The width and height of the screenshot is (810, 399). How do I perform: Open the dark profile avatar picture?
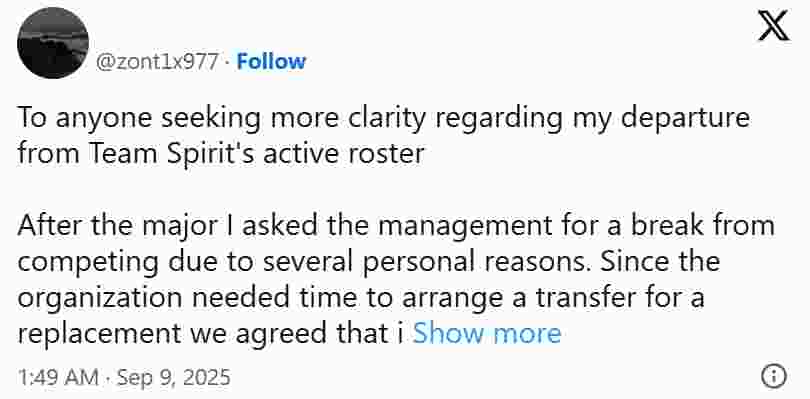[x=53, y=43]
